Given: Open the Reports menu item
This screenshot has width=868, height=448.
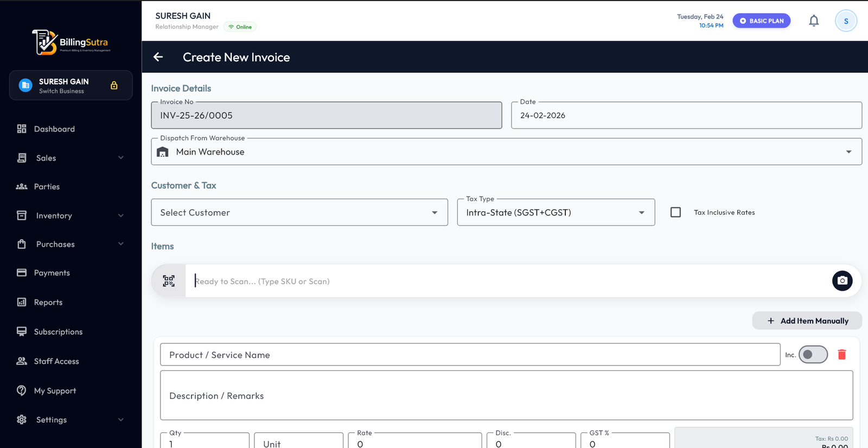Looking at the screenshot, I should tap(71, 302).
